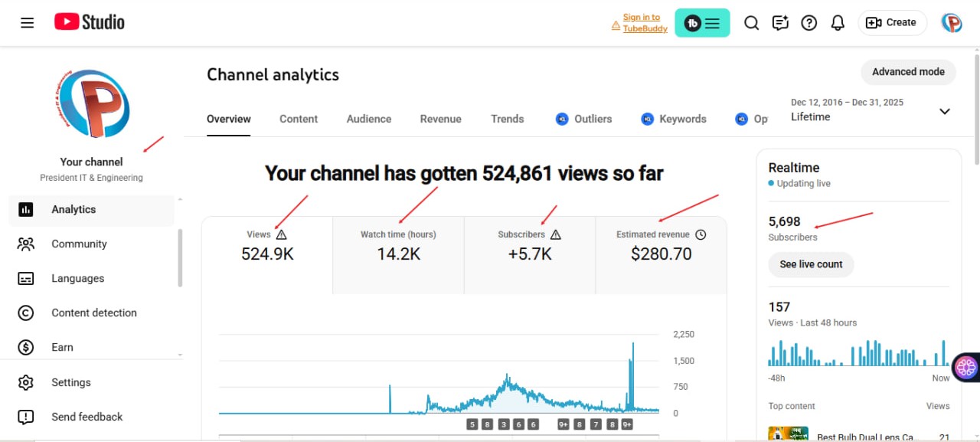This screenshot has width=980, height=442.
Task: Expand the Lifetime date range dropdown
Action: click(944, 111)
